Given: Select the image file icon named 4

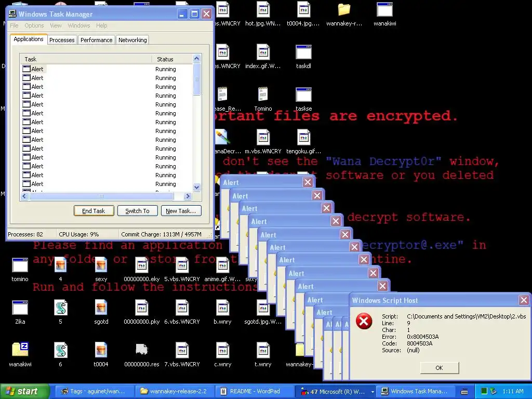Looking at the screenshot, I should click(x=60, y=265).
